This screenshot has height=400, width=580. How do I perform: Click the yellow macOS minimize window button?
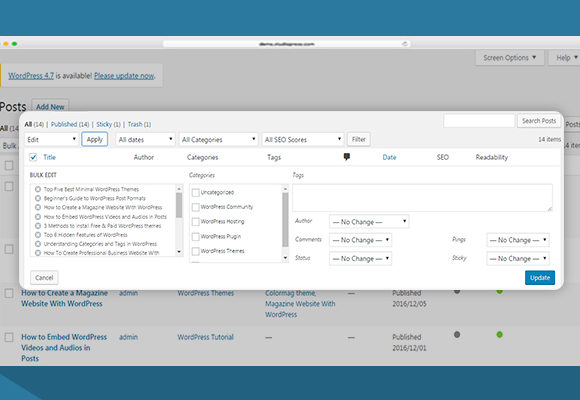(x=6, y=44)
